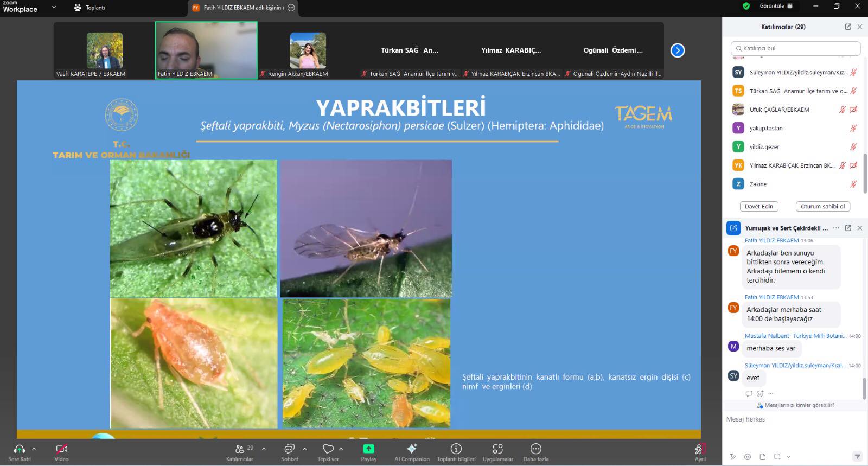Attach a file in the chat composer
The width and height of the screenshot is (868, 466).
pyautogui.click(x=762, y=457)
